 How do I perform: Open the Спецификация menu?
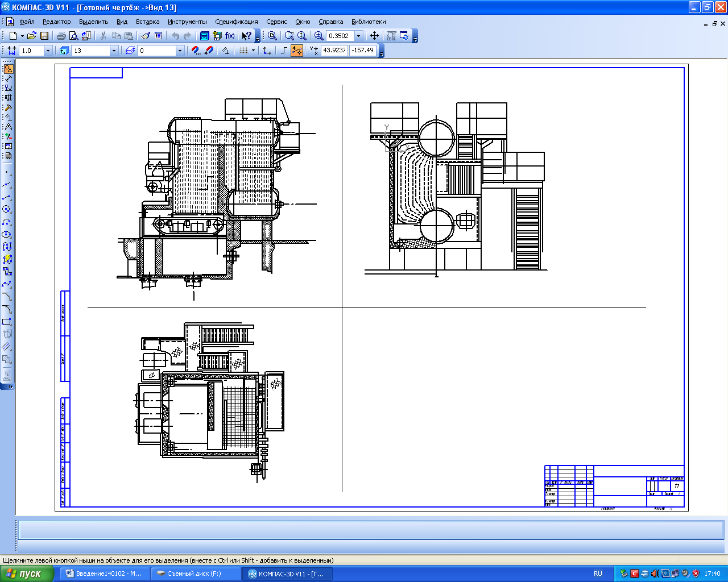(x=236, y=22)
